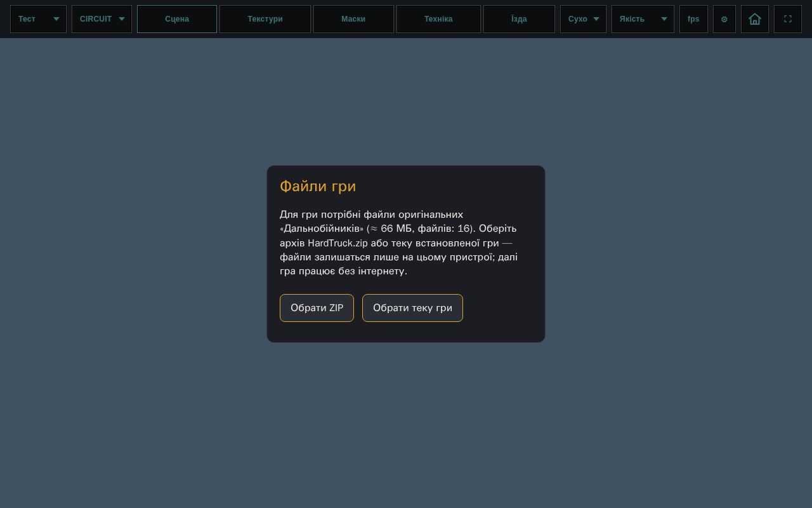Select the Текстури tab
The width and height of the screenshot is (812, 508).
(x=265, y=19)
